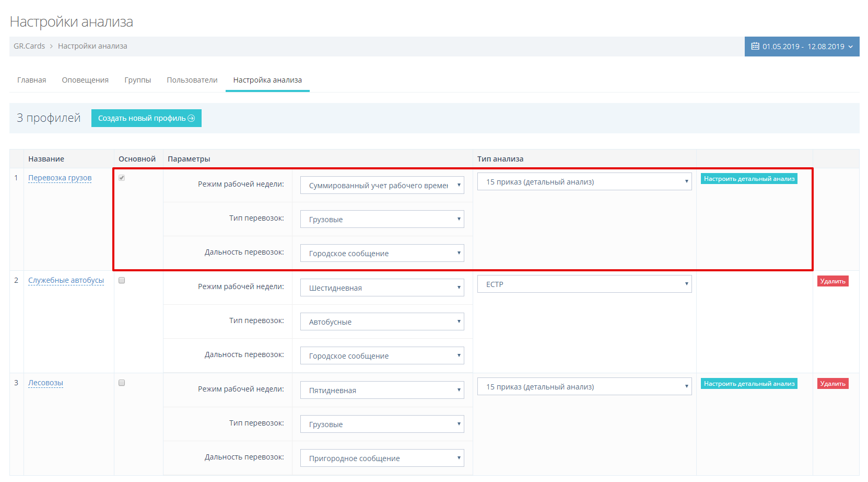Click Создать новый профиль button
Screen dimensions: 868x482
coord(146,118)
